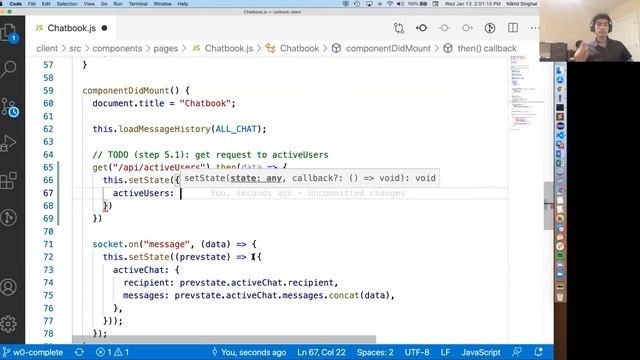640x360 pixels.
Task: Click Ln 67, Col 22 in status bar
Action: point(321,352)
